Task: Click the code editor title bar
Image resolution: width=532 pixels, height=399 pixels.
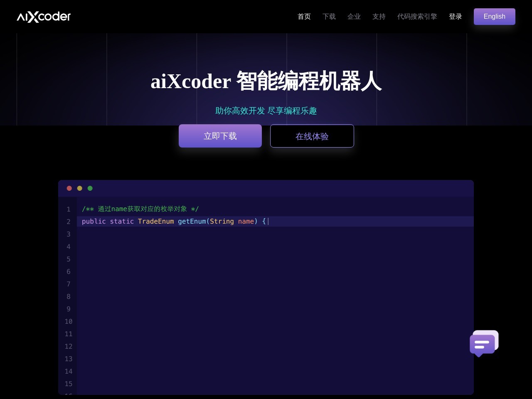Action: (x=266, y=188)
